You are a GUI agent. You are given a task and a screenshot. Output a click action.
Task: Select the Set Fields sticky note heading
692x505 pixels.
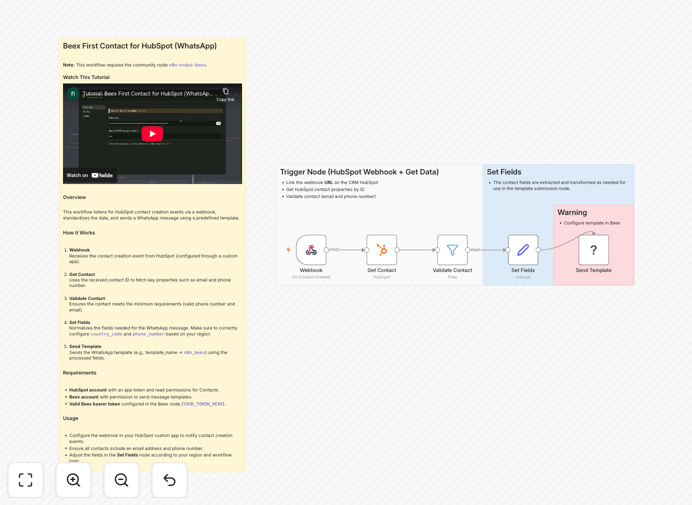(x=504, y=172)
